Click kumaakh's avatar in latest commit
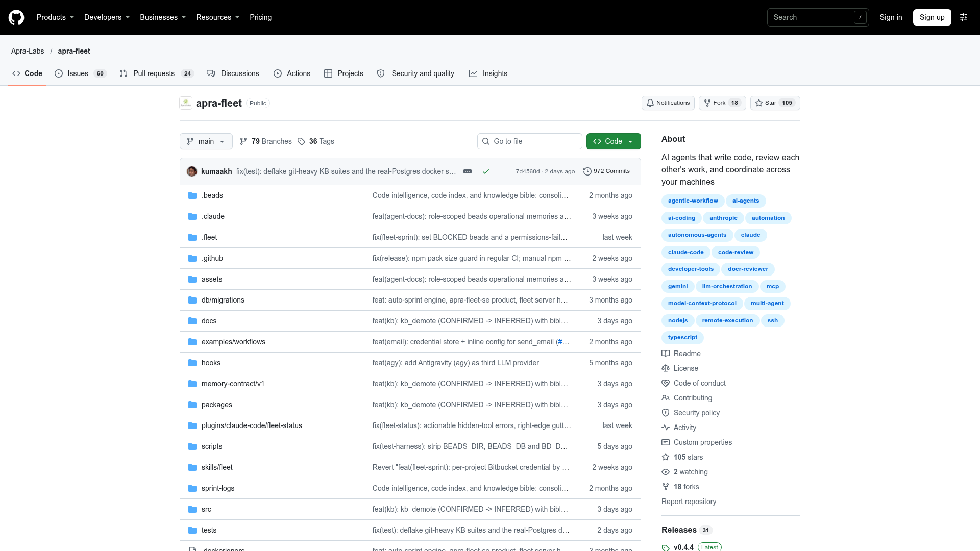 coord(192,171)
